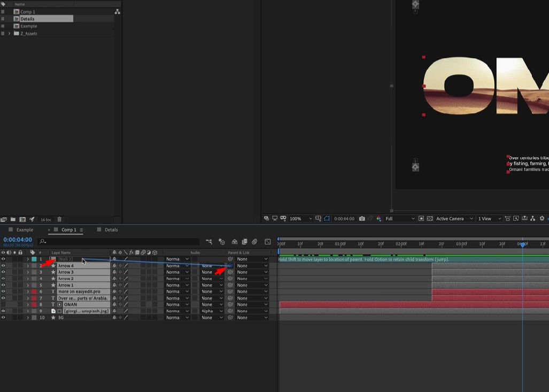
Task: Toggle visibility of the BG layer
Action: 3,317
